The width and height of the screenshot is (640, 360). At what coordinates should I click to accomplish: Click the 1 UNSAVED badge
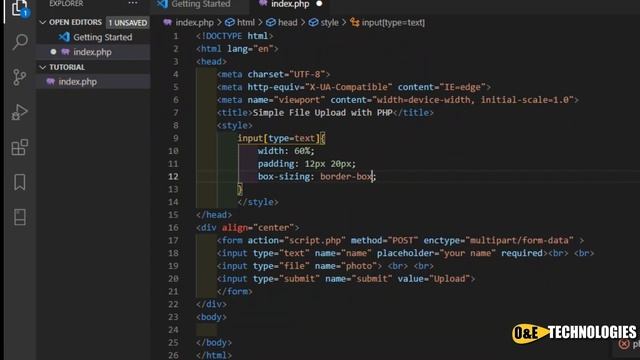[x=128, y=22]
